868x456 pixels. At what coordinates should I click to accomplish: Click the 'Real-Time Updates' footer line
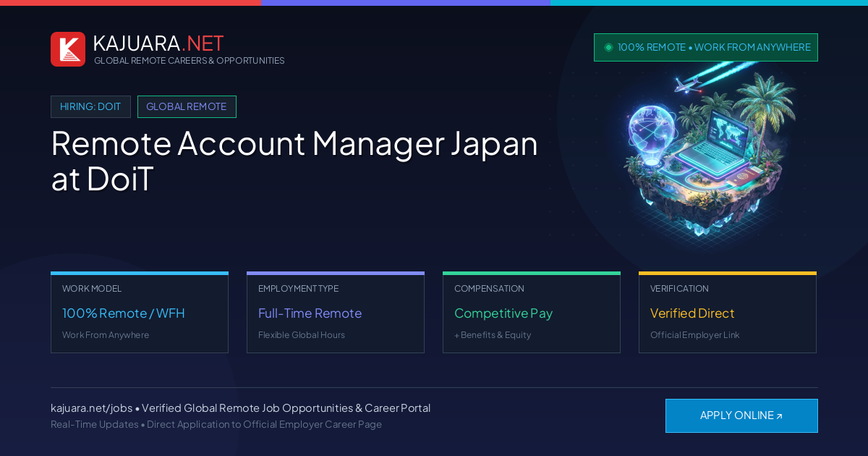pyautogui.click(x=216, y=424)
